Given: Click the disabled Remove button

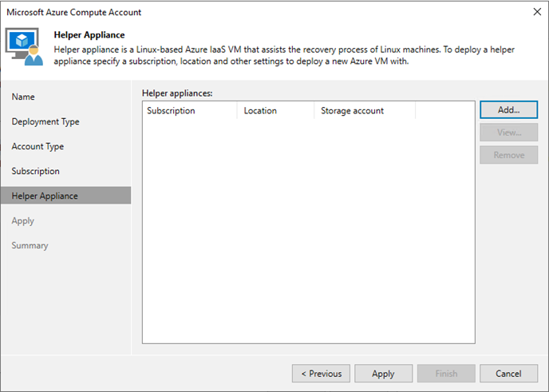Looking at the screenshot, I should pyautogui.click(x=509, y=155).
